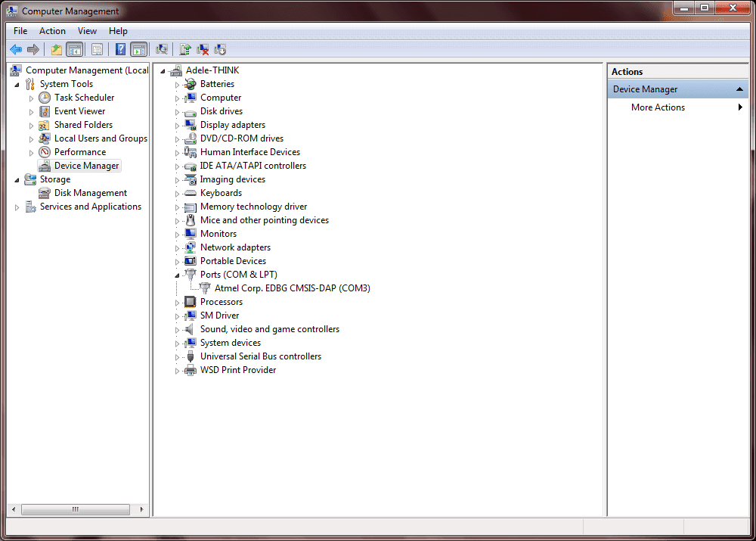Toggle Show/Hide Action Pane button

click(138, 50)
